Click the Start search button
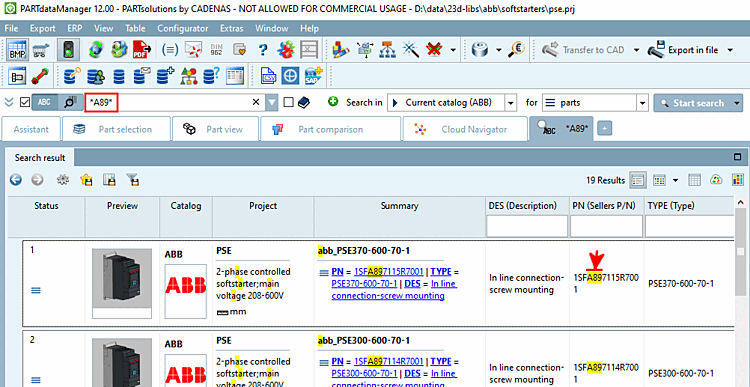Viewport: 750px width, 387px height. [693, 103]
